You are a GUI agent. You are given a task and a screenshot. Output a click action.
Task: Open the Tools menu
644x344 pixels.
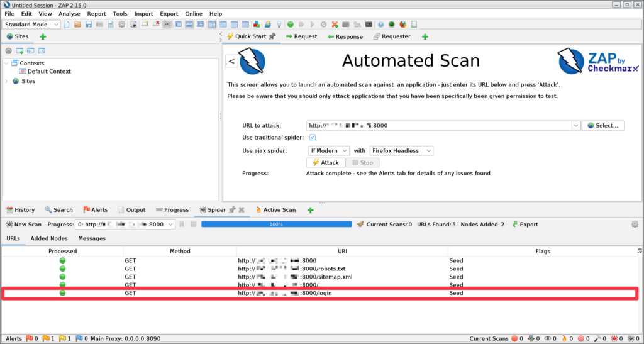pyautogui.click(x=120, y=14)
